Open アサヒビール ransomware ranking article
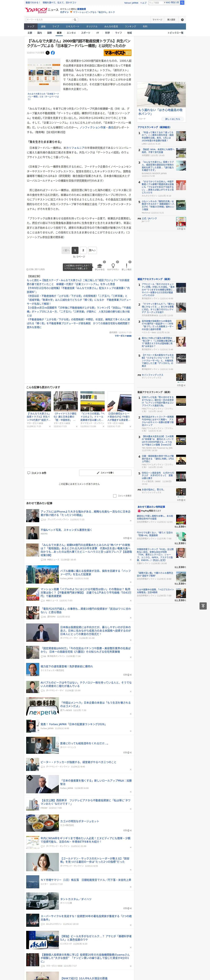Viewport: 210px width, 980px height. point(158,290)
